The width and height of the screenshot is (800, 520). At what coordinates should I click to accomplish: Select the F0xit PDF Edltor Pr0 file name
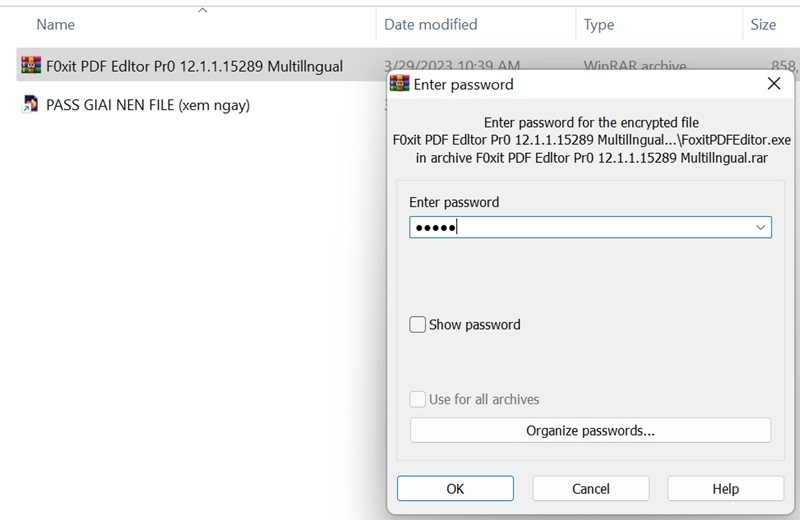coord(194,67)
